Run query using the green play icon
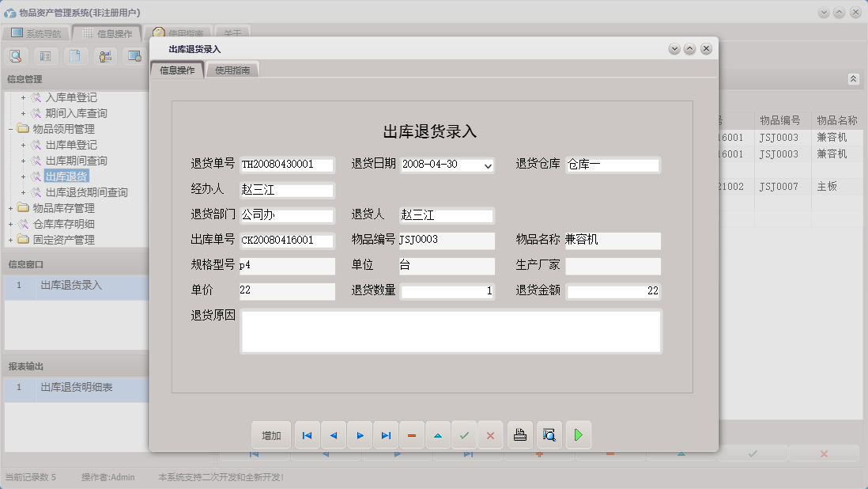Screen dimensions: 868x489 tap(578, 434)
